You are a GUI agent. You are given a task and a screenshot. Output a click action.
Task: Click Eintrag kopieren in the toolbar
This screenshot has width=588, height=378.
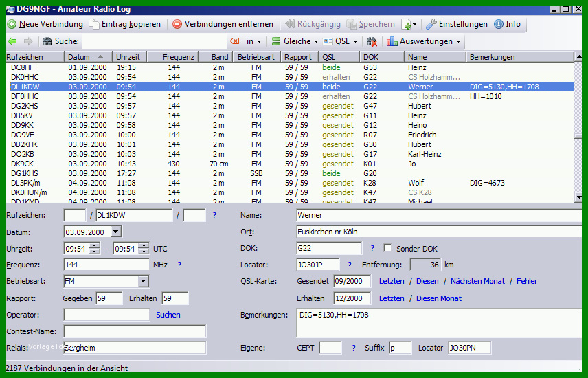pyautogui.click(x=125, y=24)
